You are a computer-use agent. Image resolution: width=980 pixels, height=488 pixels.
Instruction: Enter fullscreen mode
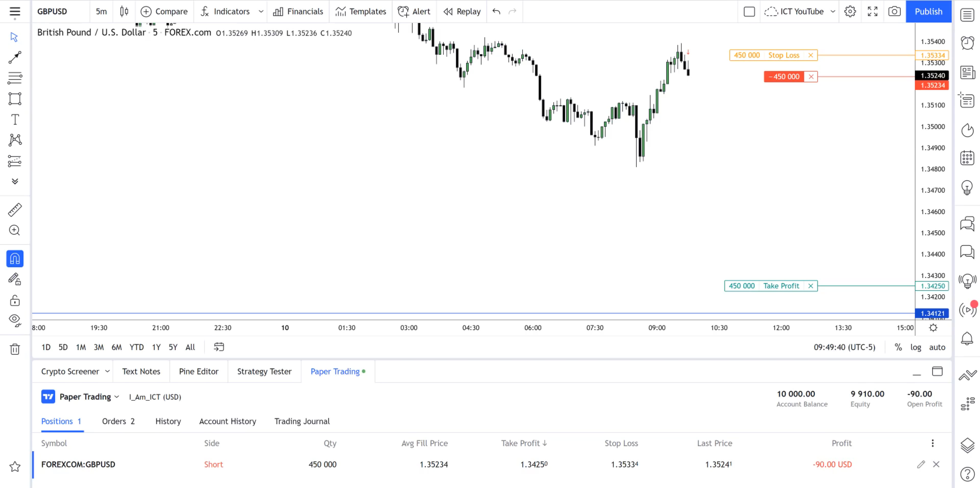pos(872,11)
